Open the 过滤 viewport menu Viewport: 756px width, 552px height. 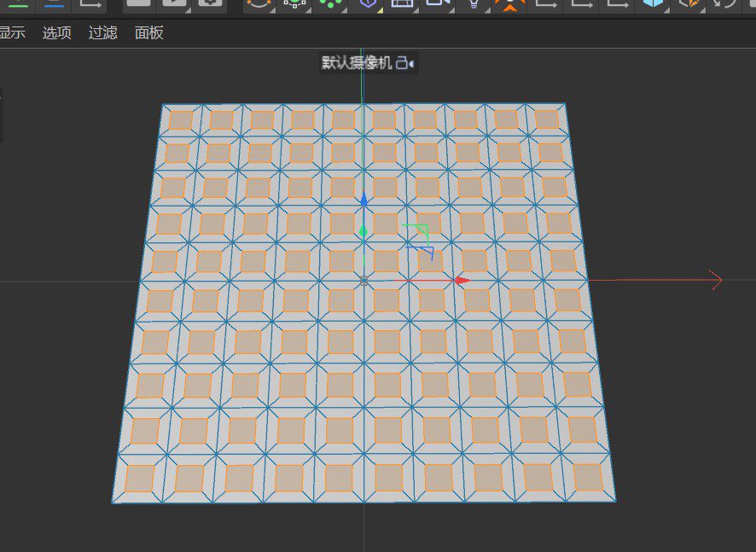click(102, 32)
